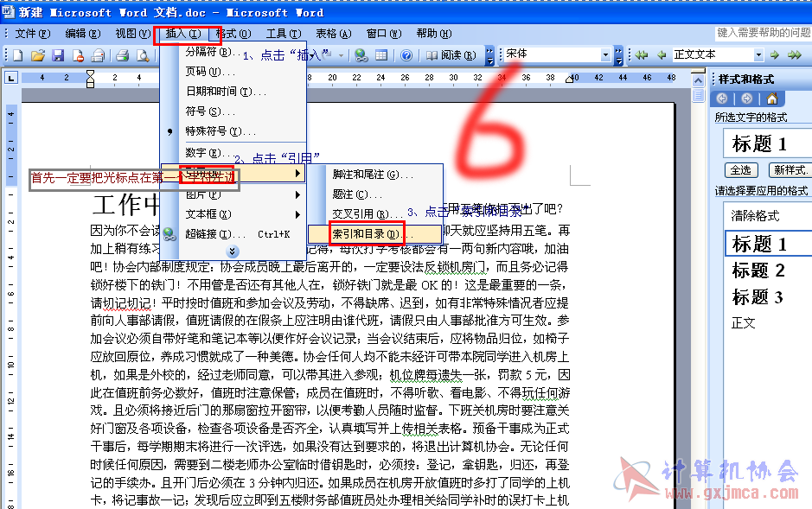Click the insert hyperlink globe toolbar icon
The image size is (812, 509).
361,54
